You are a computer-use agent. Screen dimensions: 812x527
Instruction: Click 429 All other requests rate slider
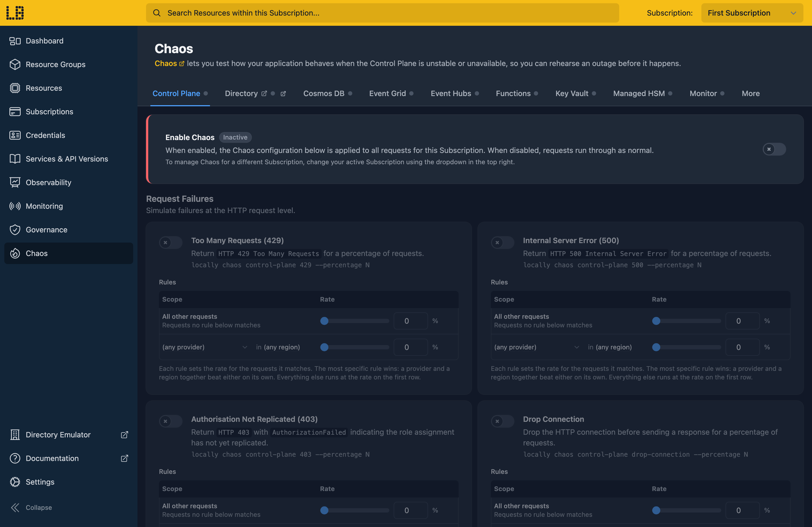coord(354,321)
